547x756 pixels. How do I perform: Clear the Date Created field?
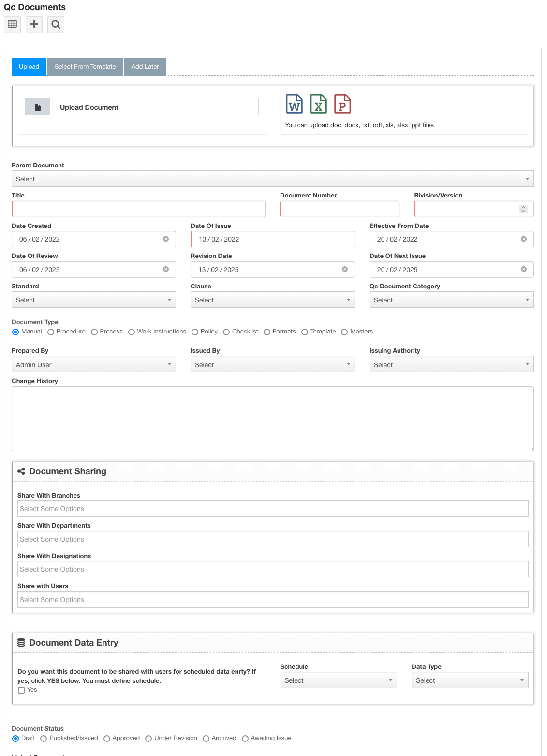point(166,239)
